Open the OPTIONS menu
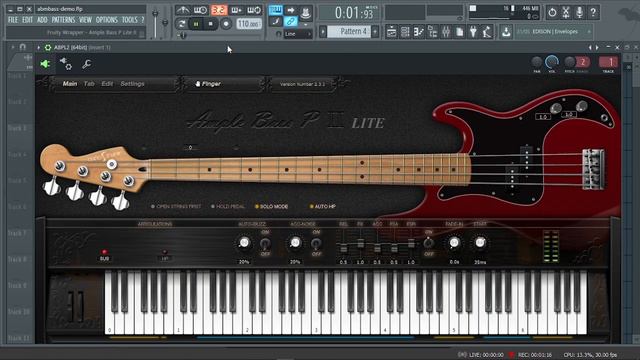The height and width of the screenshot is (360, 640). 107,20
